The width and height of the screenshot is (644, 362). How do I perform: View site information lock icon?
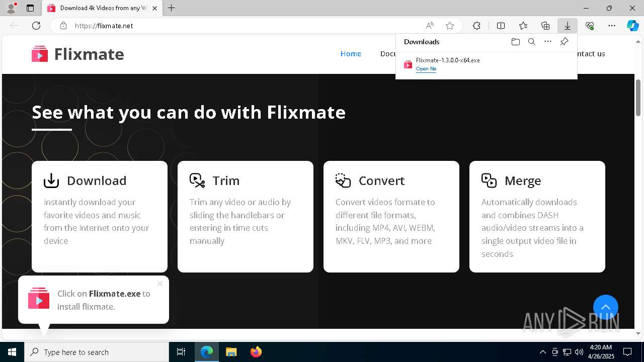(x=63, y=26)
